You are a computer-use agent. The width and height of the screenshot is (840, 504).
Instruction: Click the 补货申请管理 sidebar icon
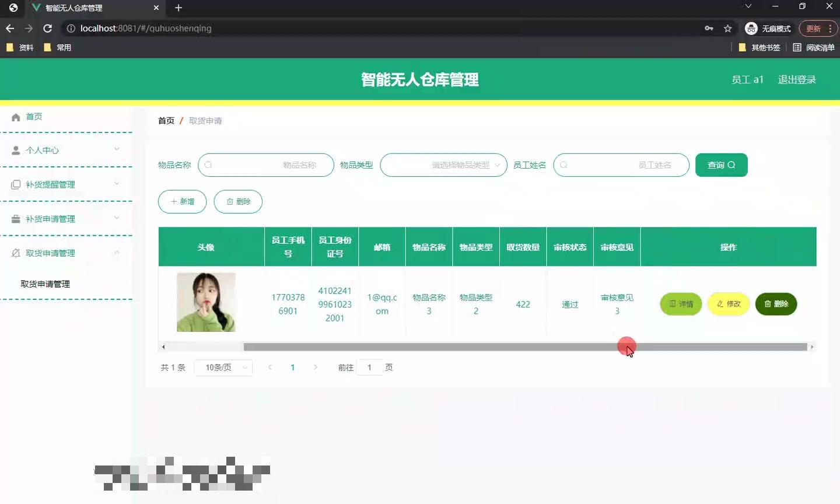(x=15, y=219)
